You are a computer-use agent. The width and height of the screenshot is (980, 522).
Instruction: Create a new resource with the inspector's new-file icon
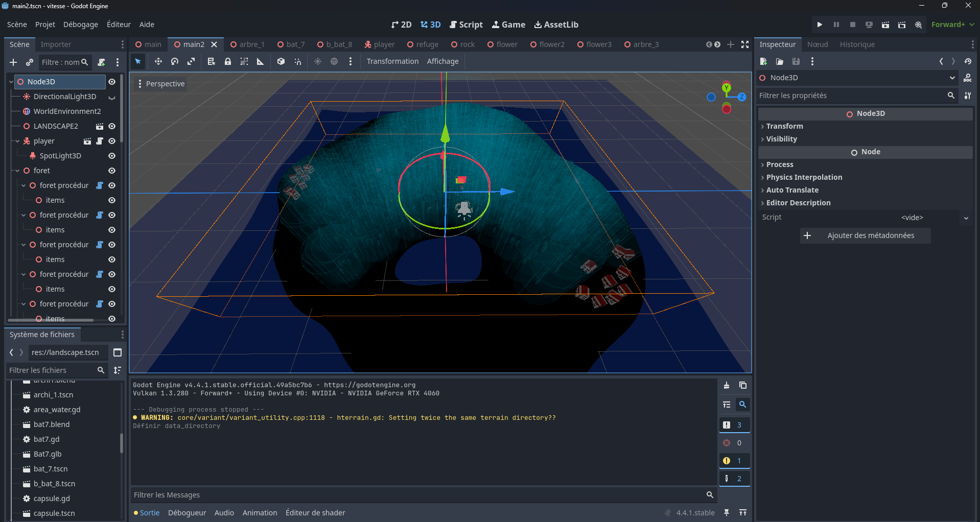[763, 61]
